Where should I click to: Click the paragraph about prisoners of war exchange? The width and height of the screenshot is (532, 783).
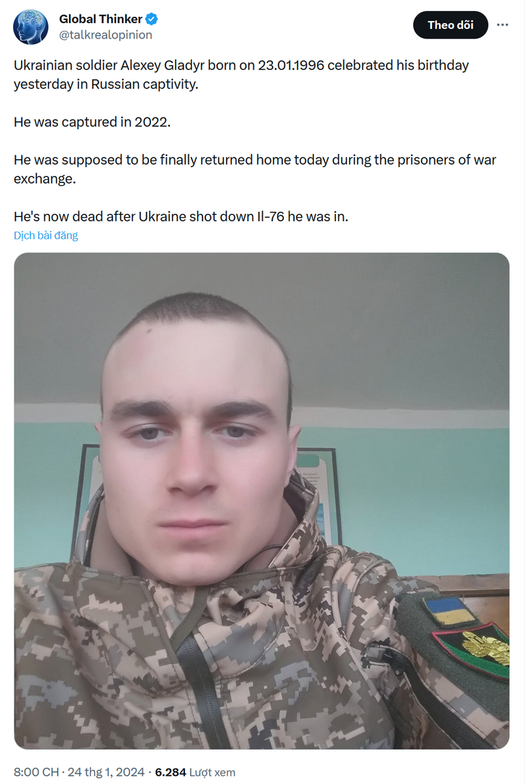[255, 169]
